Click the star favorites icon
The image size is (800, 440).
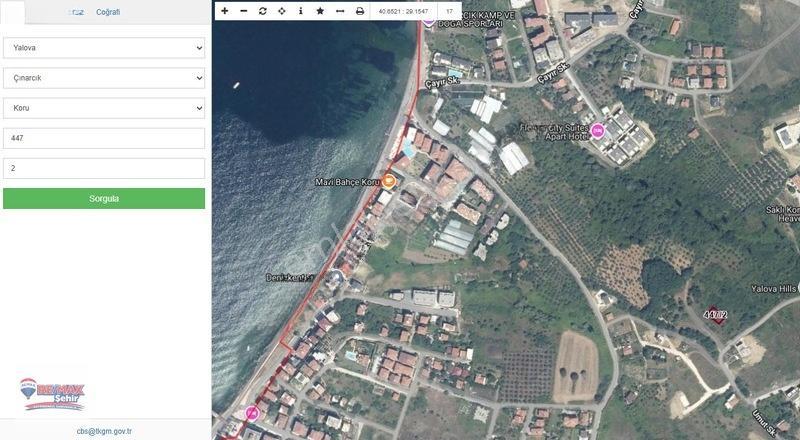[x=320, y=11]
